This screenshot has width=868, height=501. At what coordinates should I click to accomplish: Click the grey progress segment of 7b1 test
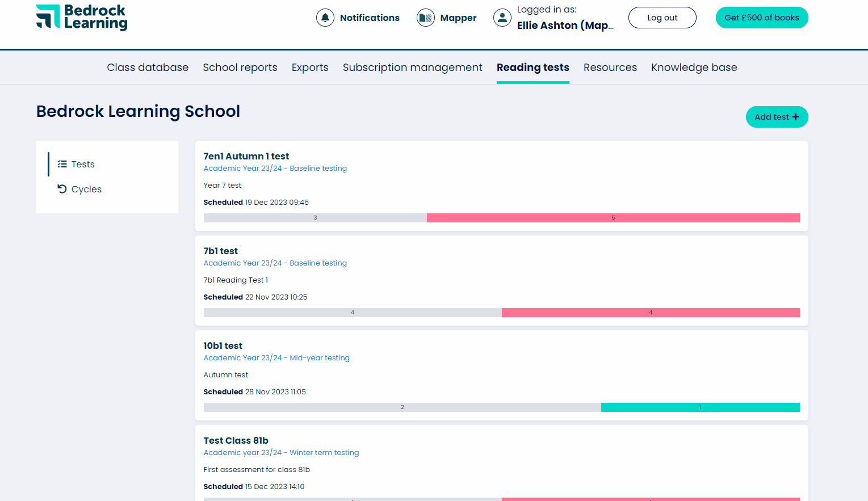[x=353, y=313]
